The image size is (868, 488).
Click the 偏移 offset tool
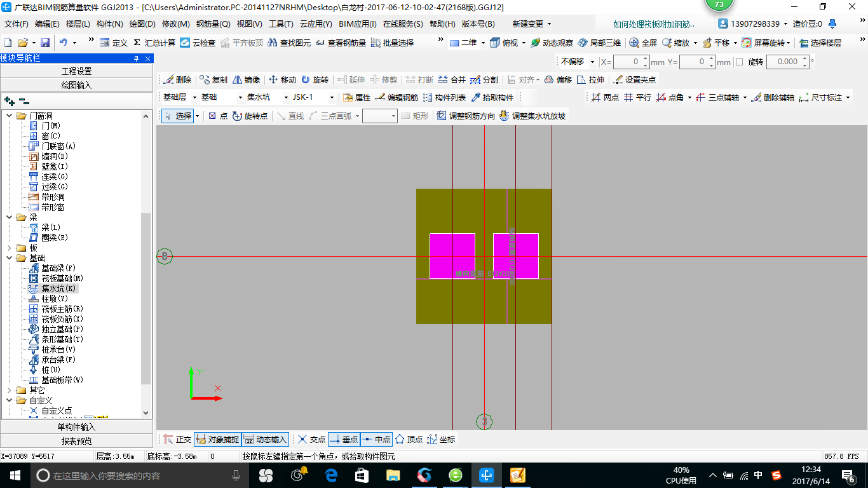point(559,79)
